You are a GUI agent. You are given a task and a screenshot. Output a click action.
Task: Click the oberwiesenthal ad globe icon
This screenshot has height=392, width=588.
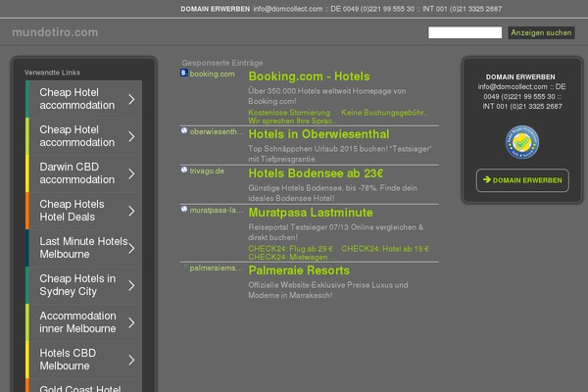pos(184,130)
